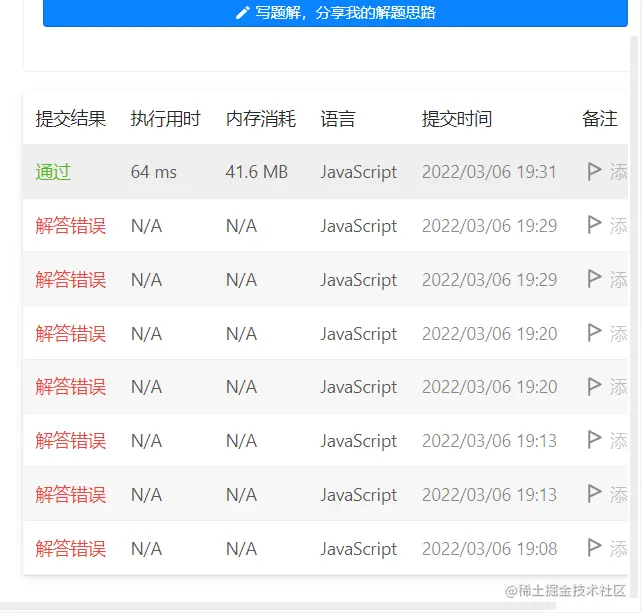This screenshot has height=615, width=643.
Task: Click the 执行用时 column header
Action: coord(166,119)
